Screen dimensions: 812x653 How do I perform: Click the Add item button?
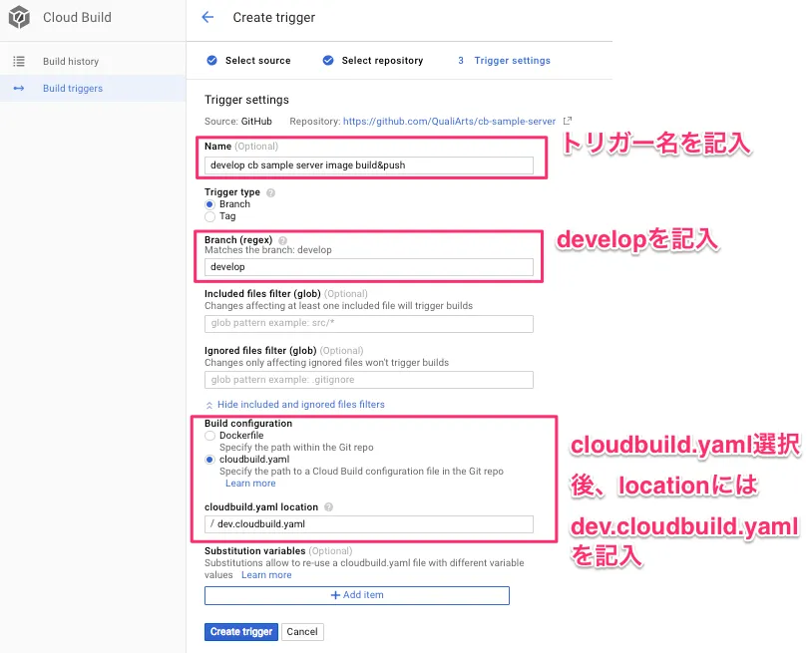[357, 595]
